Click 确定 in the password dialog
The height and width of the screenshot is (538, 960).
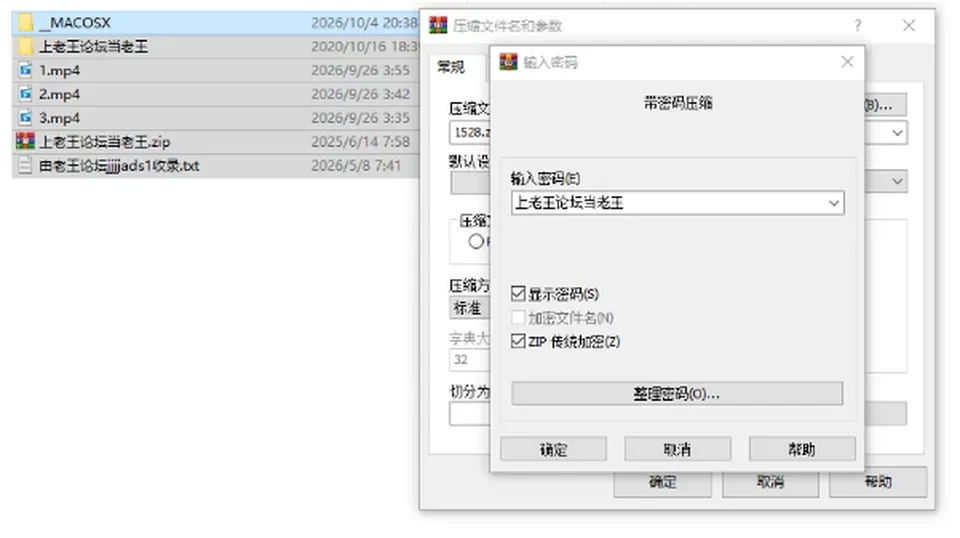(553, 449)
